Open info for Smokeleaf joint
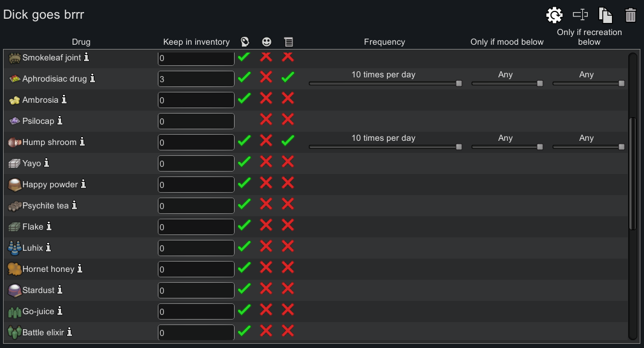The height and width of the screenshot is (348, 644). pos(86,57)
